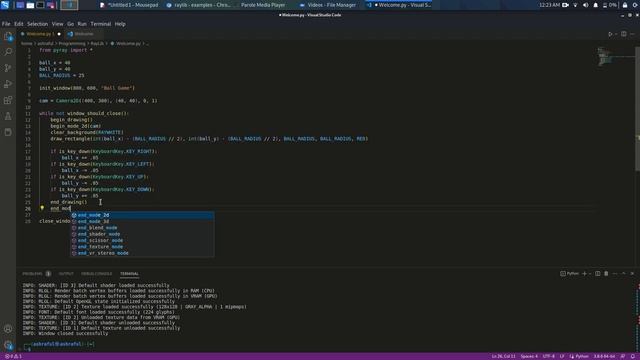This screenshot has height=360, width=640.
Task: Open the Manage gear icon
Action: coord(8,345)
